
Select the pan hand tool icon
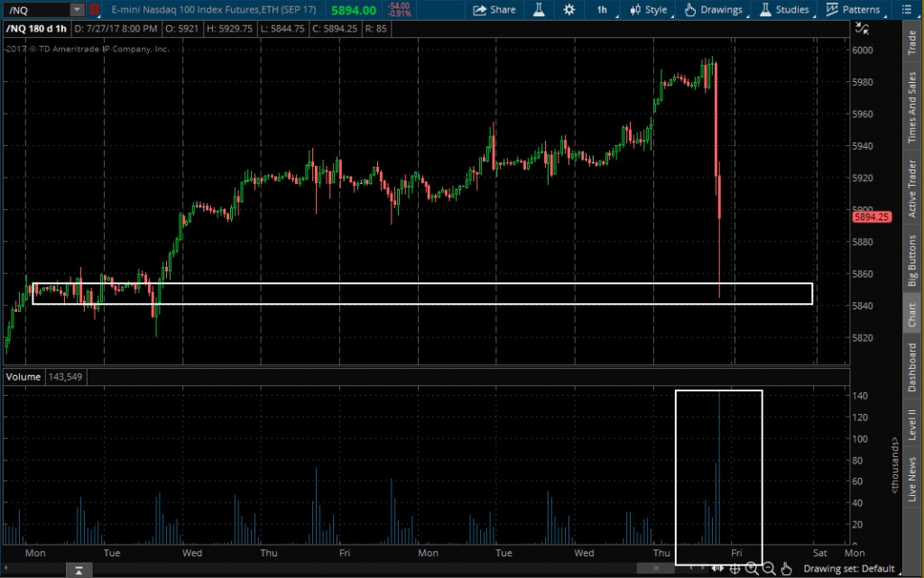786,568
